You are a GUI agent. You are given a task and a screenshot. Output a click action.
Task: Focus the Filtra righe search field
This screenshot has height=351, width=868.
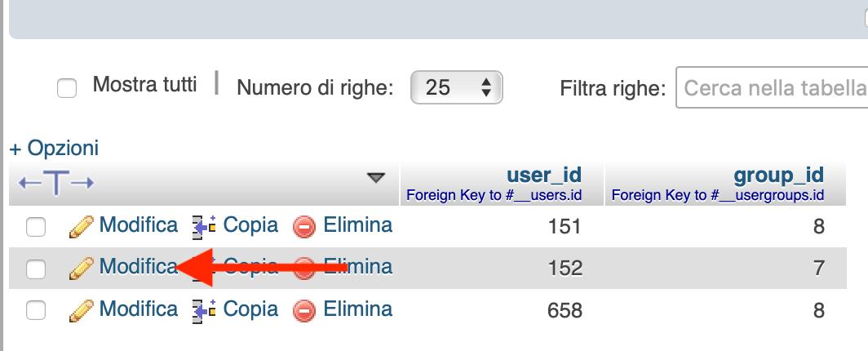[x=772, y=87]
